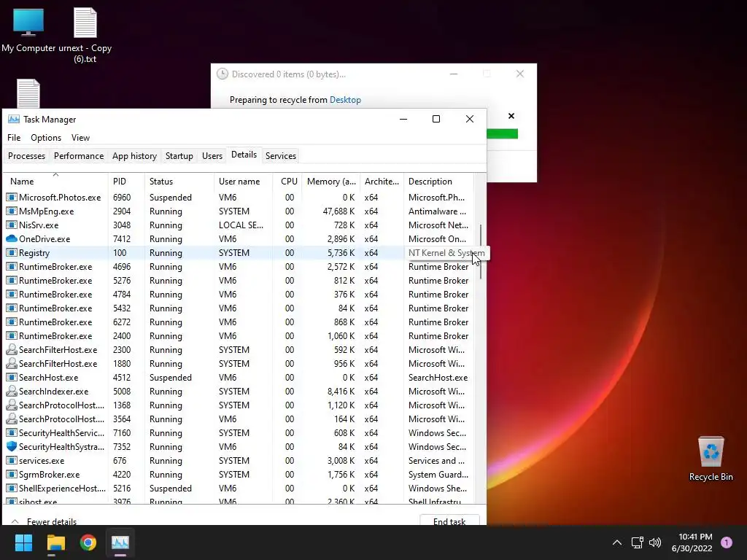Select the RuntimeBroker.exe row with PID 5432
Screen dimensions: 747x560
(239, 308)
